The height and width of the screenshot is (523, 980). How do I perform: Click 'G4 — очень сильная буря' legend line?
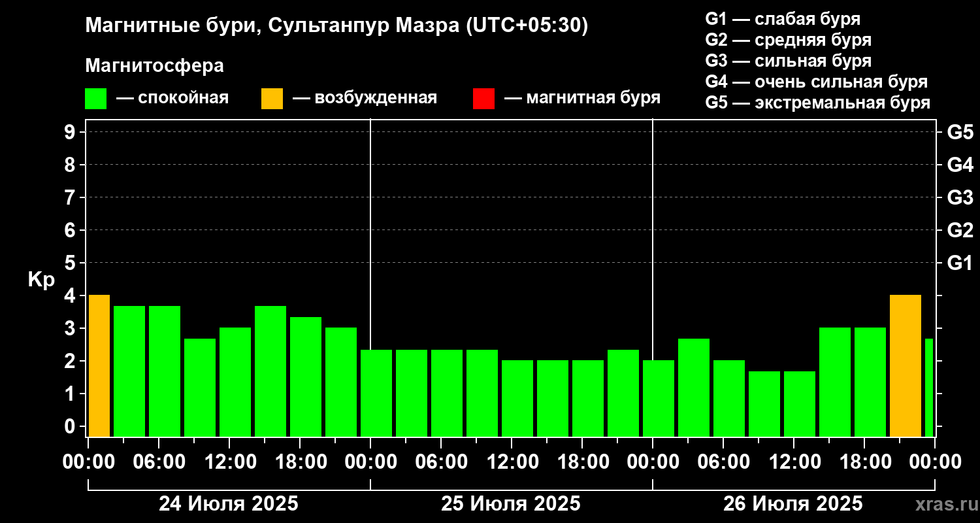click(x=817, y=82)
